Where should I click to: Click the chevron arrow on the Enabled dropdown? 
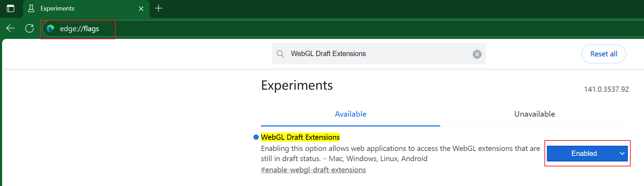pos(622,153)
